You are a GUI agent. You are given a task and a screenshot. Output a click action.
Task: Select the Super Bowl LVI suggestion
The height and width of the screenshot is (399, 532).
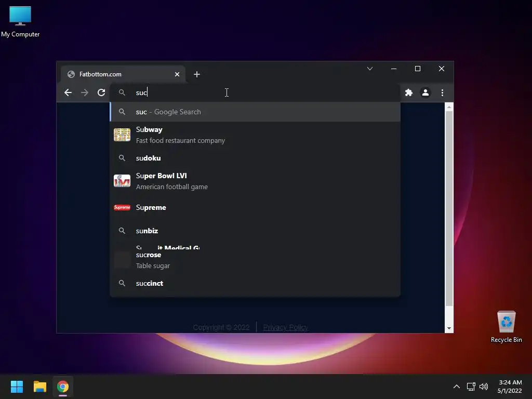pyautogui.click(x=255, y=181)
